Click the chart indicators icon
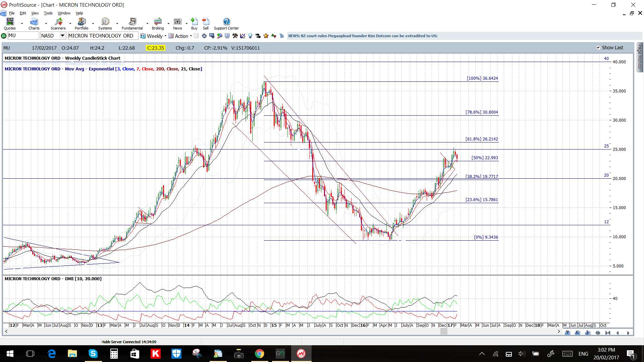644x362 pixels. 243,36
